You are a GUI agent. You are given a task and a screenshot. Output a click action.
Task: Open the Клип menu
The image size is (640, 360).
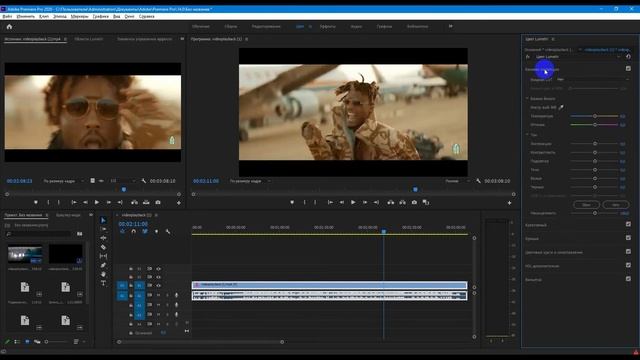[x=44, y=17]
